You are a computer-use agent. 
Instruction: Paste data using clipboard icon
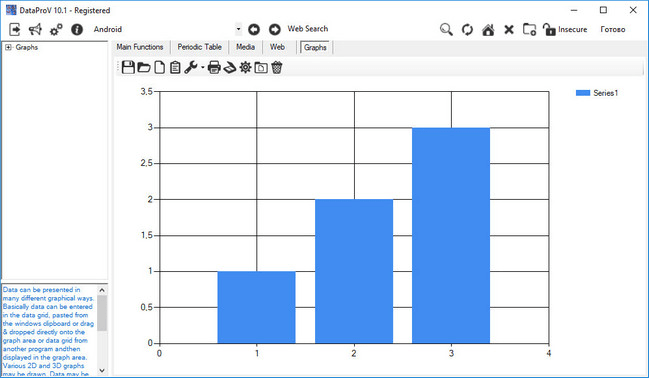pos(175,67)
